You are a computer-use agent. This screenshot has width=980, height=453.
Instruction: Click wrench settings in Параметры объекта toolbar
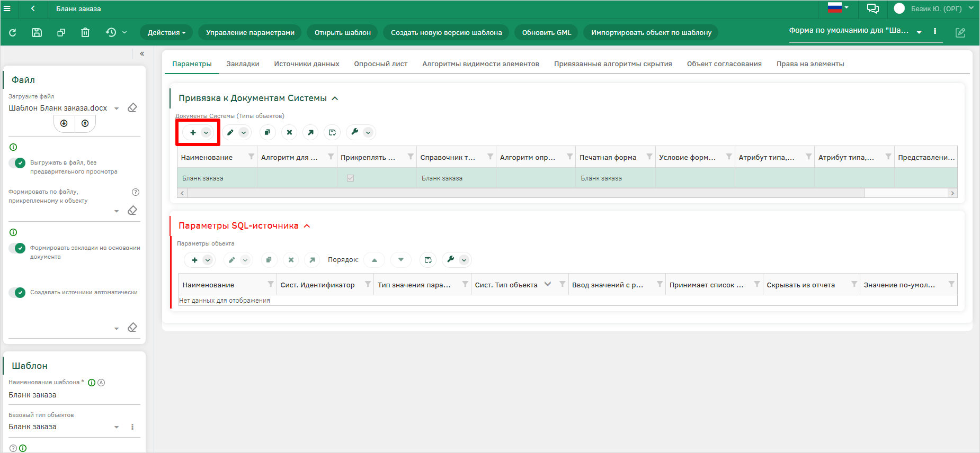(451, 259)
